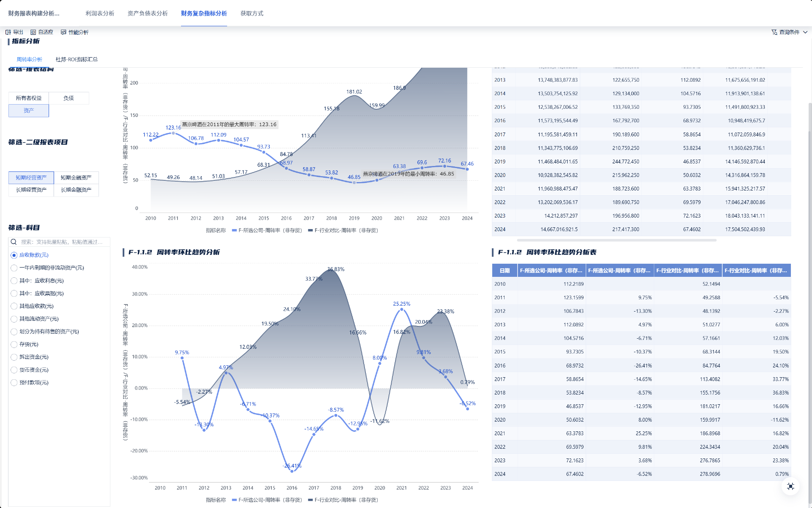Select the 货币资金(元) radio option
Image resolution: width=812 pixels, height=508 pixels.
pos(14,370)
